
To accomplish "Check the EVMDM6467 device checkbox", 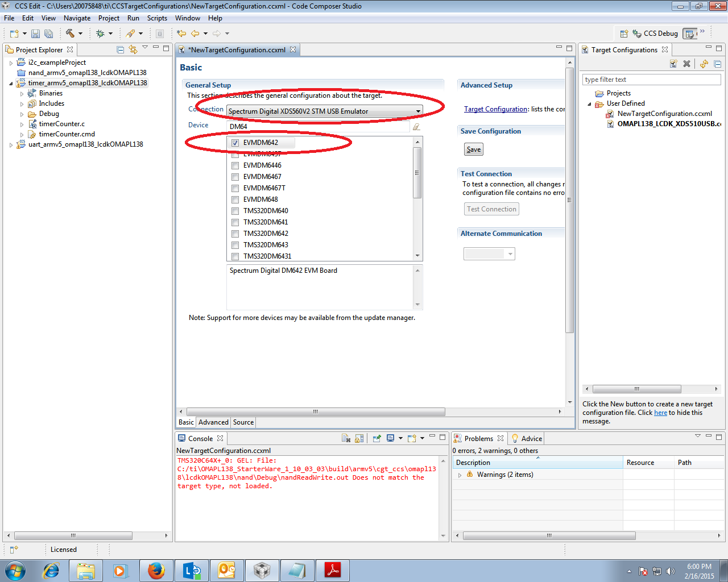I will coord(235,177).
